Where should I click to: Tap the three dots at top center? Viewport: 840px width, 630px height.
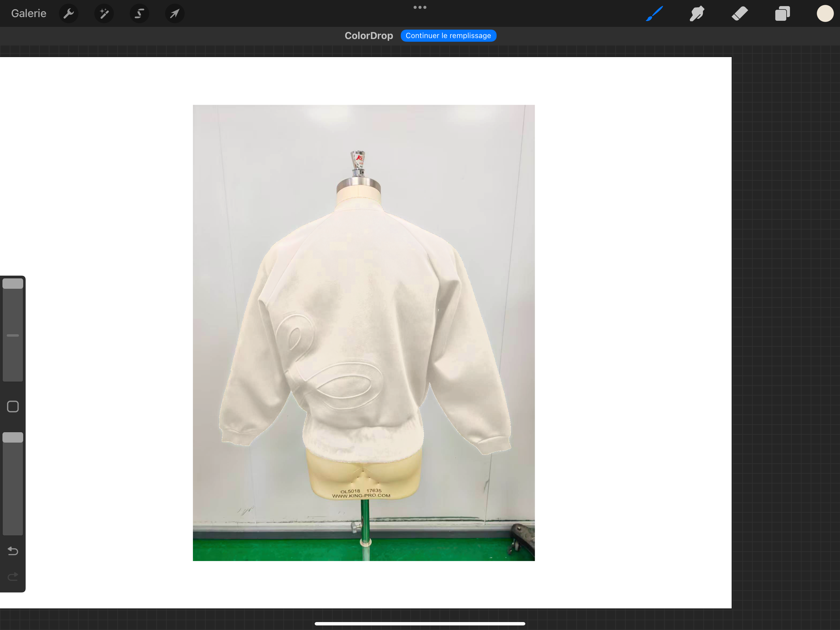420,7
